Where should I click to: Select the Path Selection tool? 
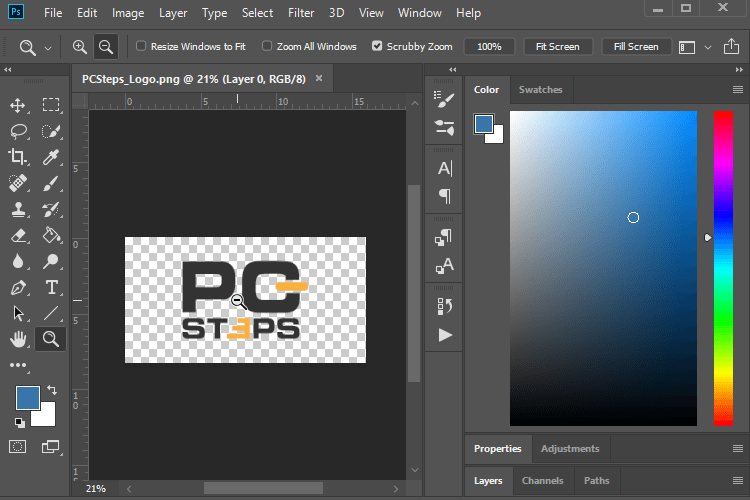coord(18,313)
